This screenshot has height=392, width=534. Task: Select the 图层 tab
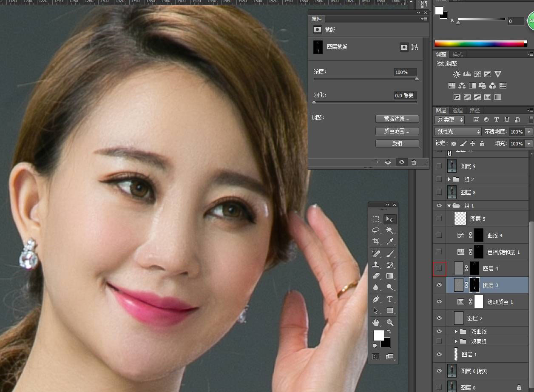(x=441, y=111)
